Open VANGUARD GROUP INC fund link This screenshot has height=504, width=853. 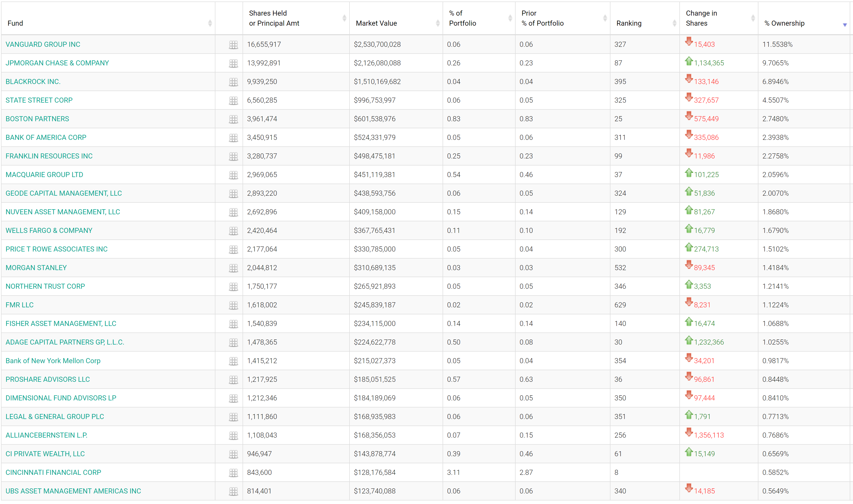pyautogui.click(x=43, y=45)
